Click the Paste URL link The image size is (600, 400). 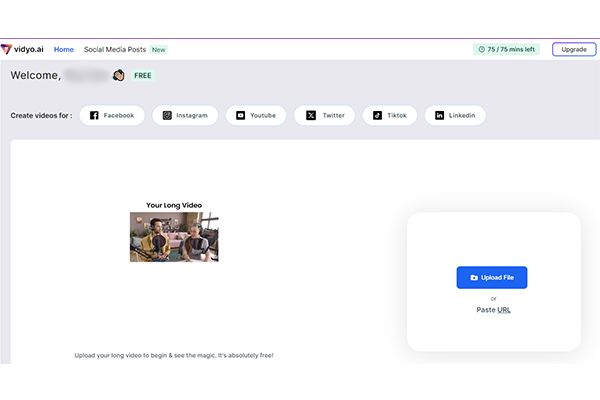tap(493, 310)
